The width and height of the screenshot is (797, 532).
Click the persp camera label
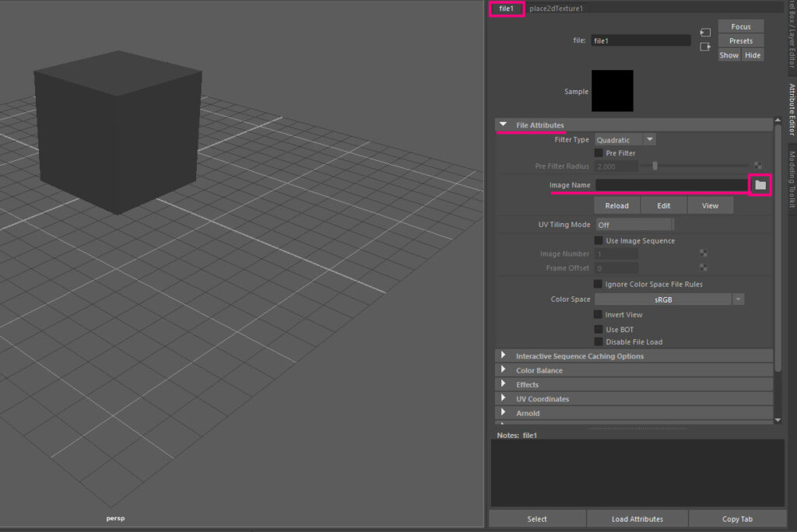click(x=115, y=518)
